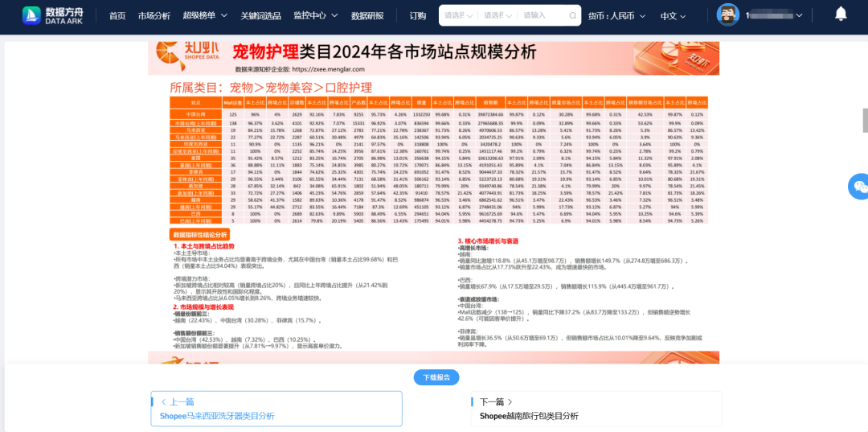Open 市场分析 menu item
The height and width of the screenshot is (432, 868).
tap(154, 15)
